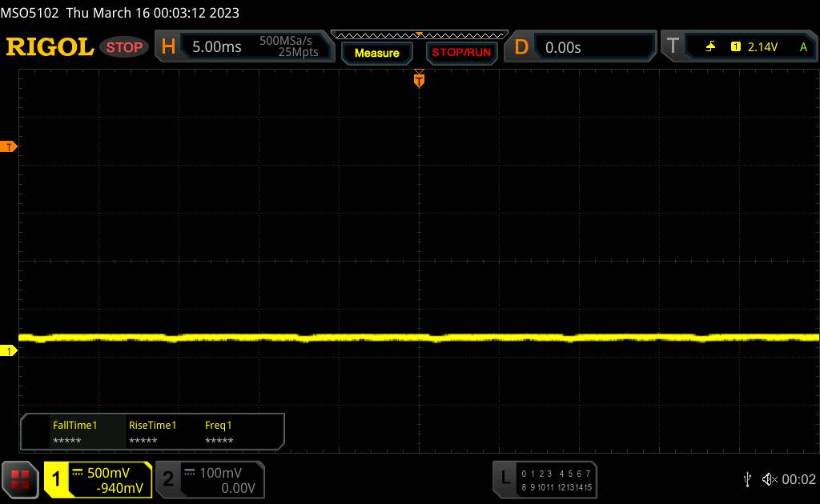Click the orange D delay icon
This screenshot has width=820, height=504.
coord(521,47)
